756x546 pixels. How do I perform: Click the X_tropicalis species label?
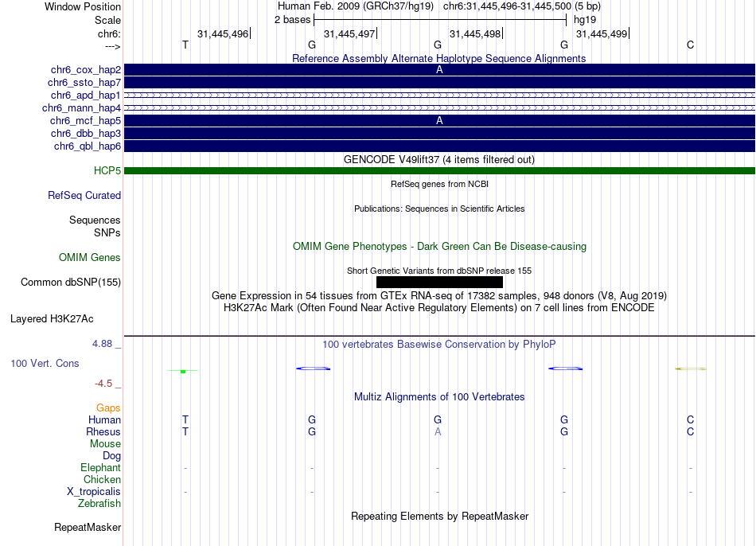(94, 492)
